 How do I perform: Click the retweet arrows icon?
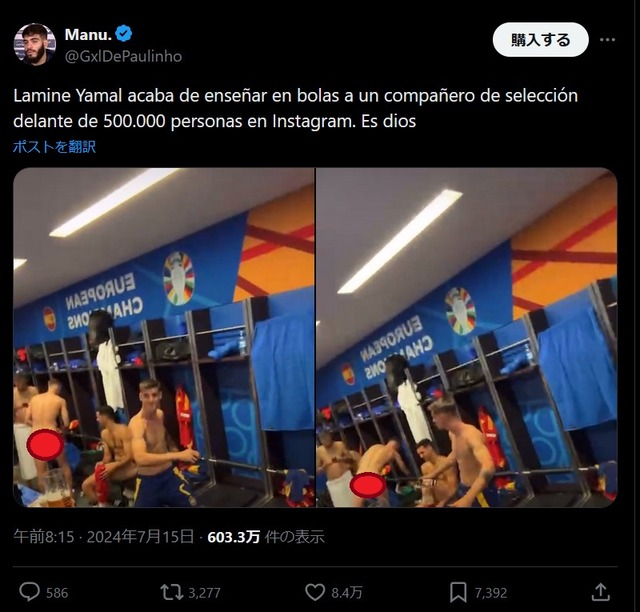point(171,592)
